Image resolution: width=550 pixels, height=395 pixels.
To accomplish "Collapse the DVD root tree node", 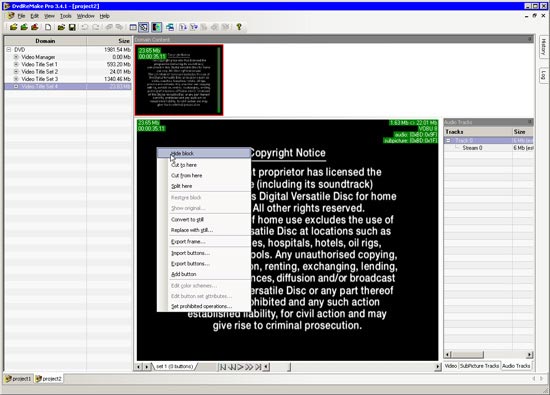I will (x=9, y=50).
